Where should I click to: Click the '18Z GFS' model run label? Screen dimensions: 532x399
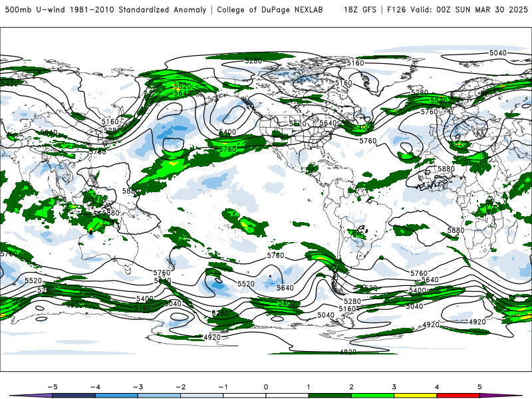pyautogui.click(x=360, y=10)
